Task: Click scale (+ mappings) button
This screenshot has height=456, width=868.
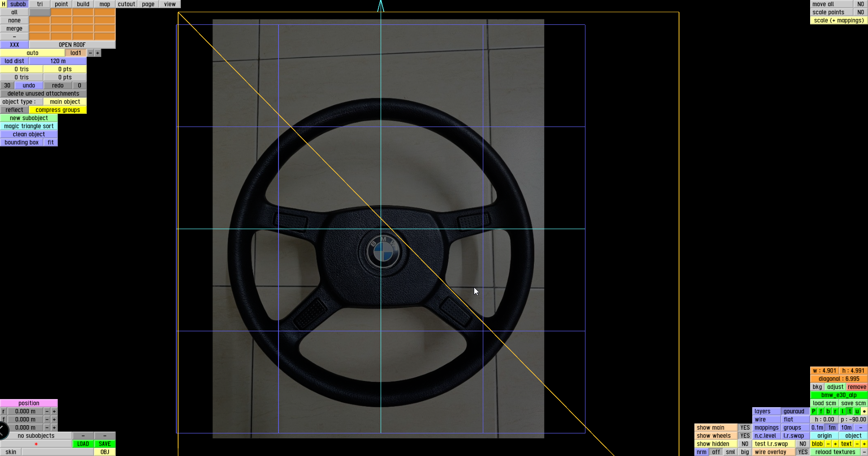Action: tap(839, 20)
